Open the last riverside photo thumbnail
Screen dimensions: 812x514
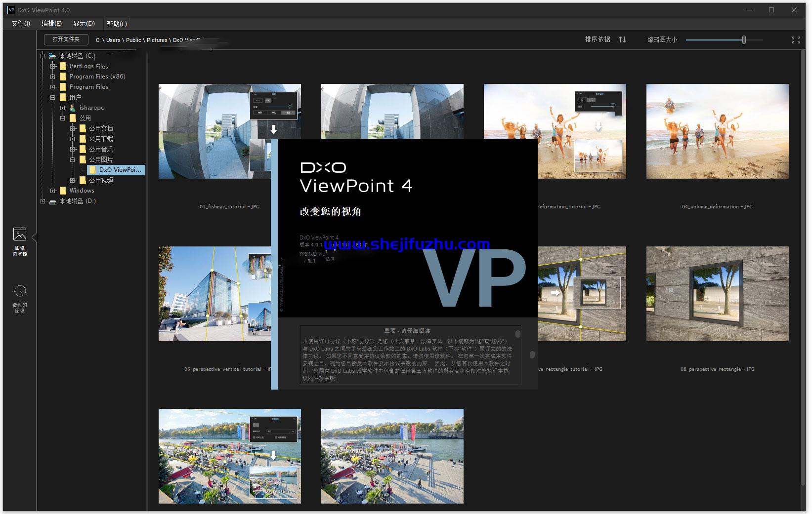[392, 456]
